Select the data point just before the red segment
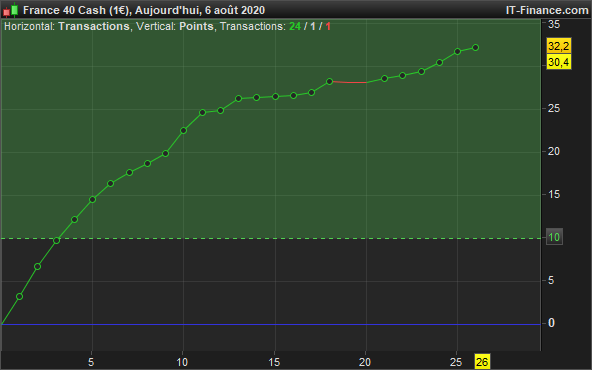This screenshot has width=592, height=370. pyautogui.click(x=329, y=81)
